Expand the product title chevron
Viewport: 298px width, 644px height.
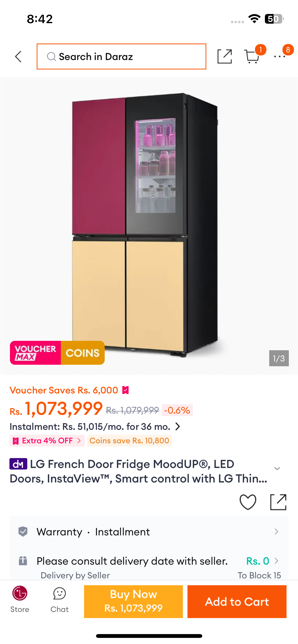(277, 468)
